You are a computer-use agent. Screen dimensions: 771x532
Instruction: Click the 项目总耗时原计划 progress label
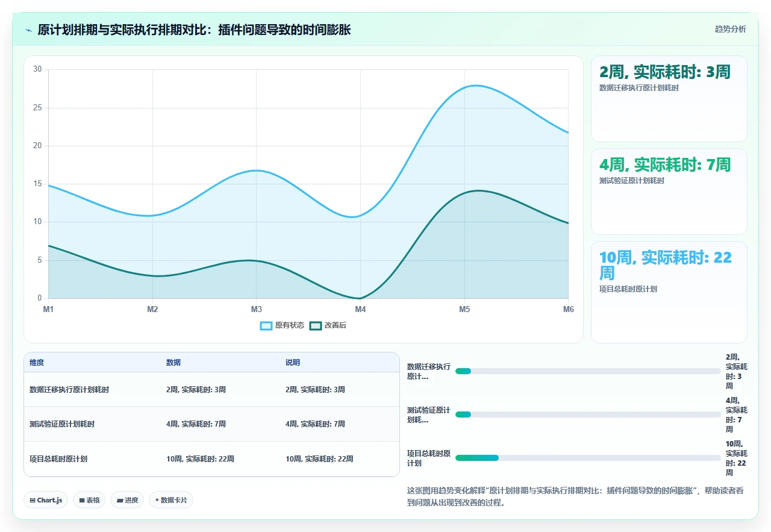pyautogui.click(x=428, y=458)
